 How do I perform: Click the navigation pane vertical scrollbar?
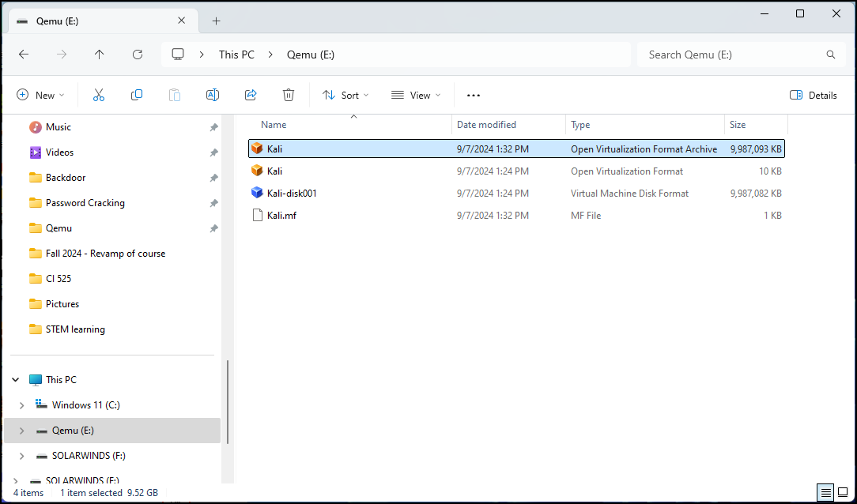pyautogui.click(x=228, y=402)
